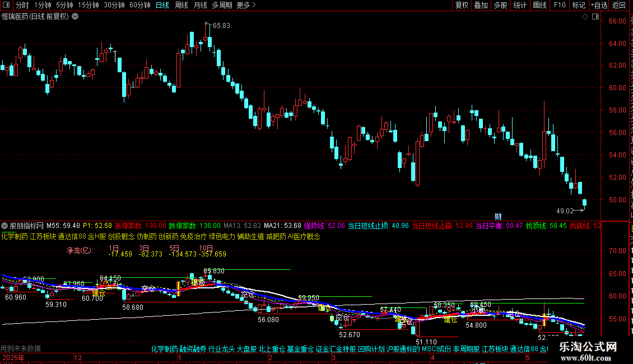Switch to the 1分钟 period

pyautogui.click(x=43, y=5)
